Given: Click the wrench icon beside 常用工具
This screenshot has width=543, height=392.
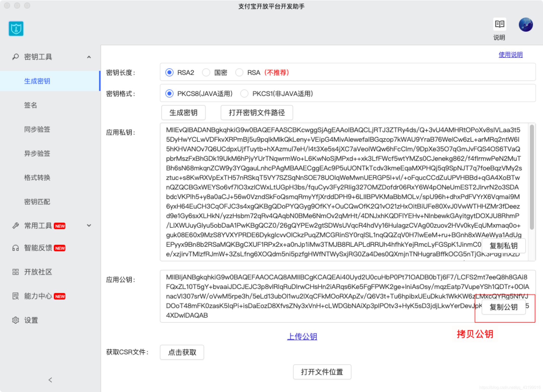Looking at the screenshot, I should coord(16,226).
